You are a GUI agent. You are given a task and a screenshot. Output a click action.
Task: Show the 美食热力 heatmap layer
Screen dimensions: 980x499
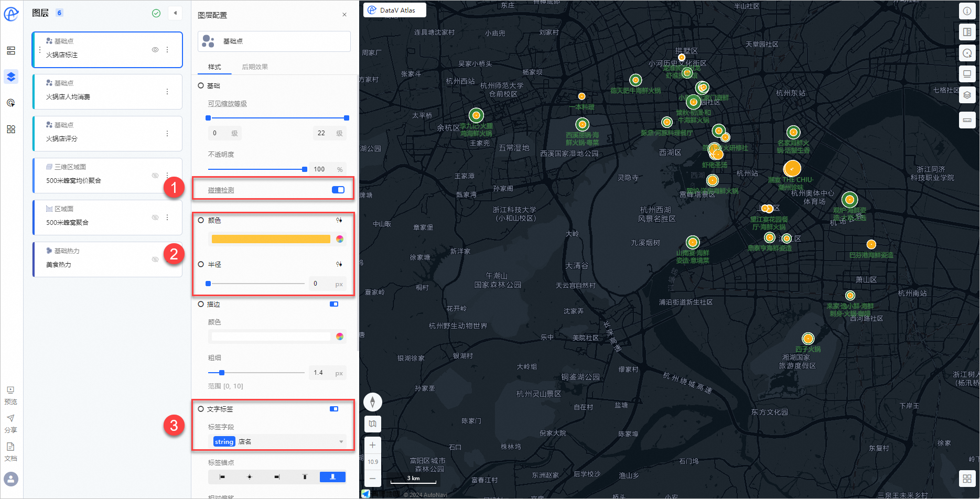pos(155,259)
